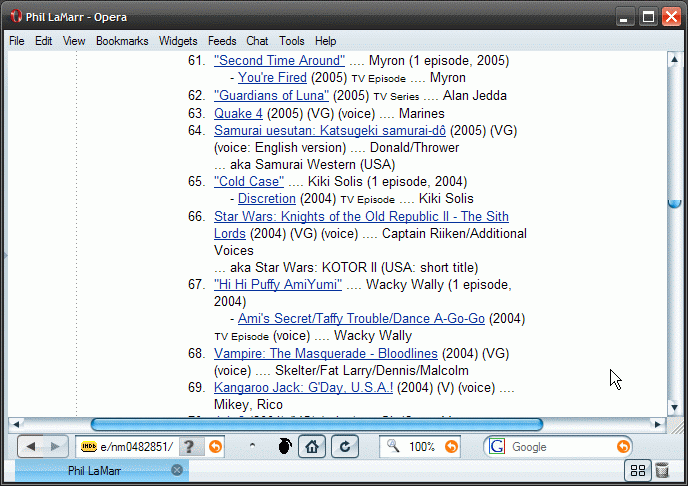
Task: Open the Chat menu
Action: pyautogui.click(x=257, y=41)
